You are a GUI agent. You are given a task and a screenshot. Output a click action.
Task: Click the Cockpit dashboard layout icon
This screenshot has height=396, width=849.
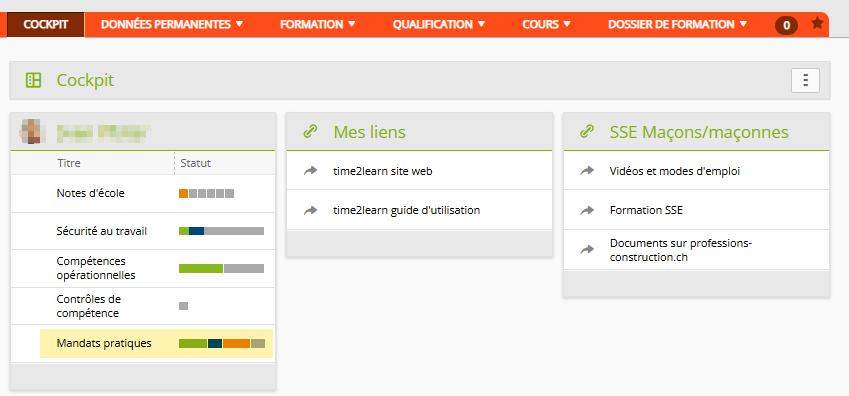(x=34, y=80)
